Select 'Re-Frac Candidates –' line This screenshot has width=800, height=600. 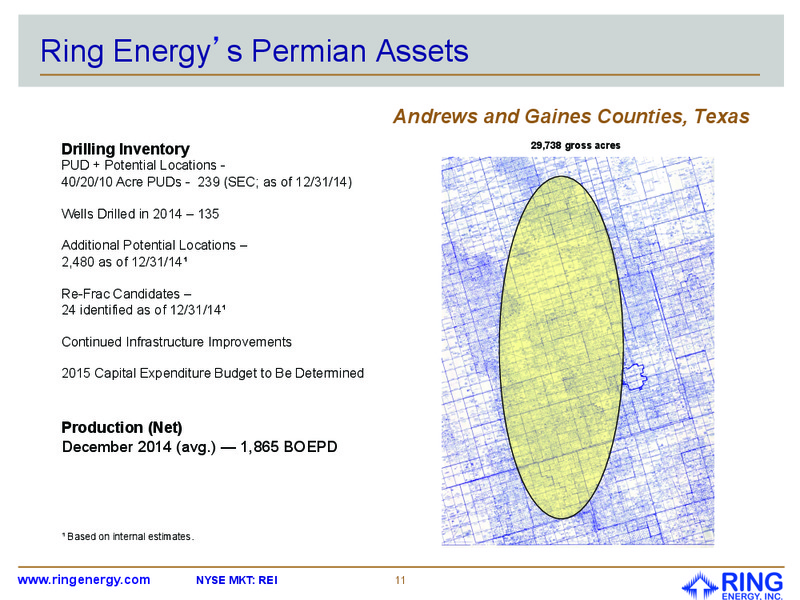click(x=127, y=294)
